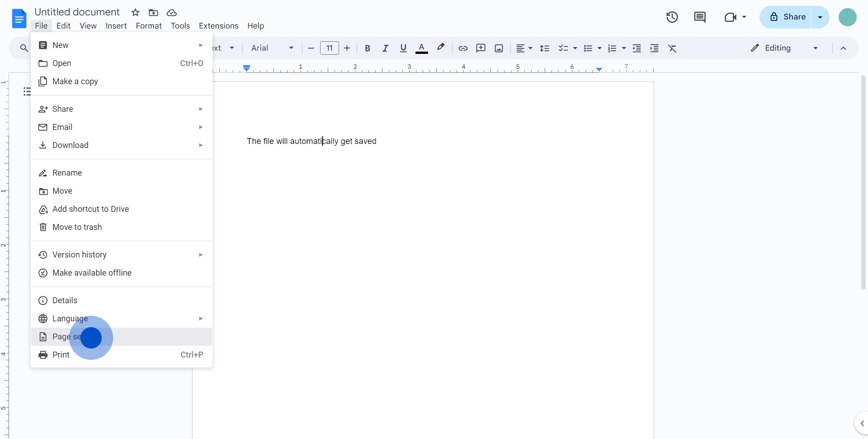Open the Share button dropdown arrow
Viewport: 868px width, 439px height.
point(820,17)
